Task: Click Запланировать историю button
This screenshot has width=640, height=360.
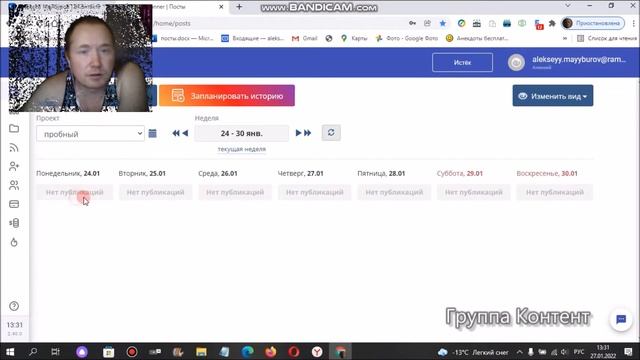Action: (x=227, y=96)
